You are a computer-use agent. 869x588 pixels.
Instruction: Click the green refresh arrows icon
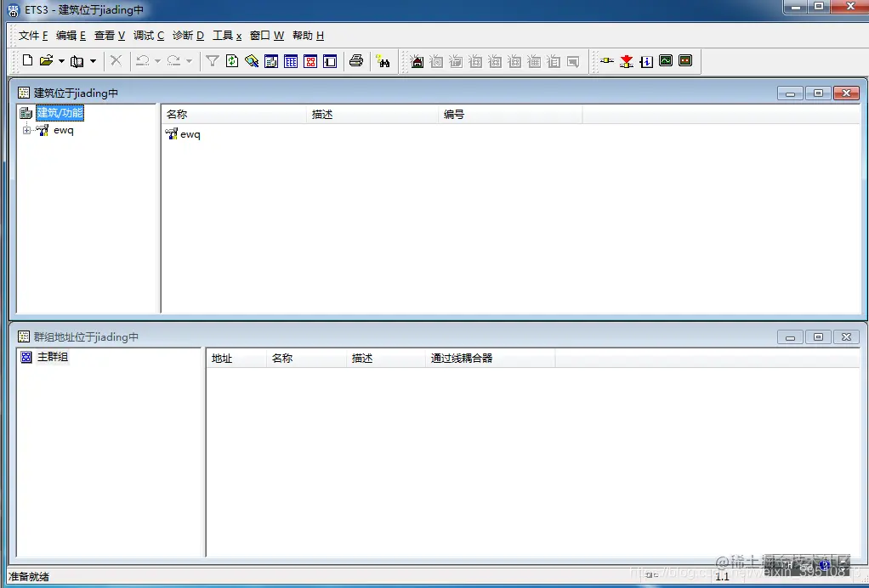pyautogui.click(x=232, y=60)
